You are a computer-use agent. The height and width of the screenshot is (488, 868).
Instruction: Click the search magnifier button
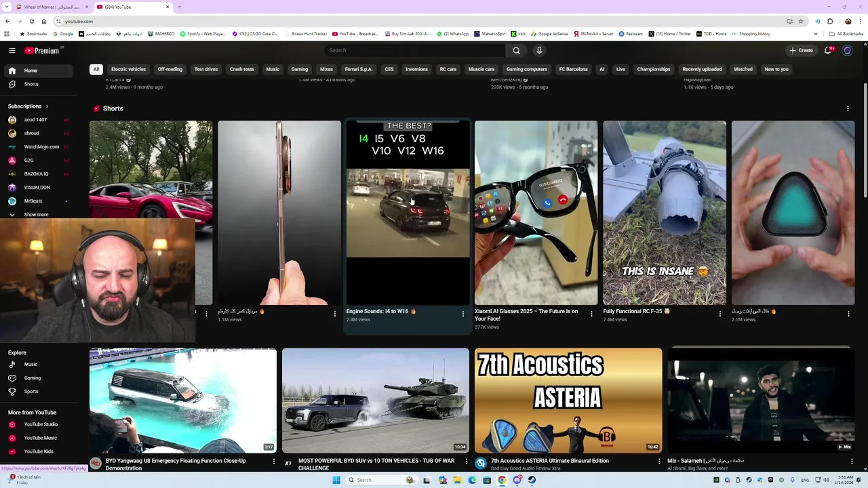pos(516,50)
